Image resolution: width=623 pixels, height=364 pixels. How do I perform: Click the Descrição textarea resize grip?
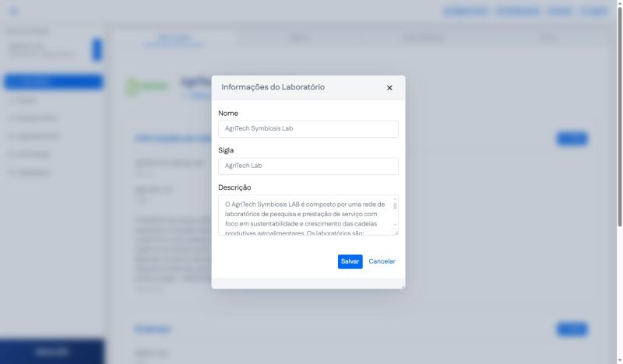click(395, 232)
